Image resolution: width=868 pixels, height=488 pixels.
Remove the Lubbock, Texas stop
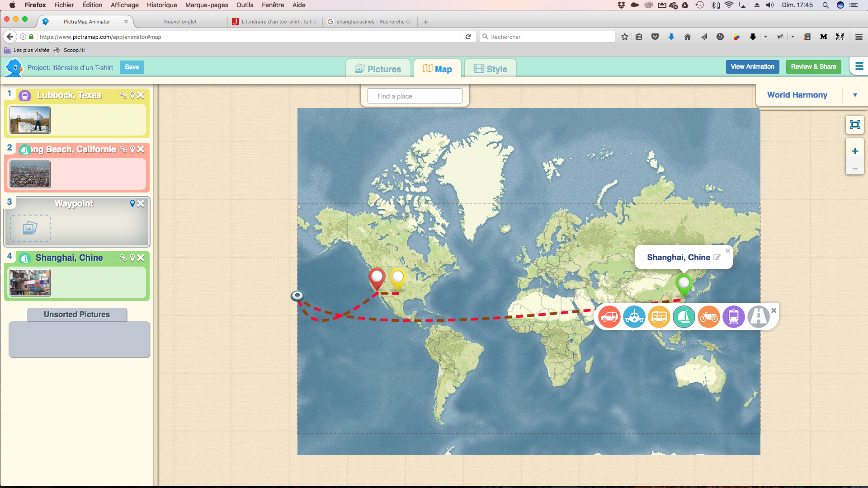[141, 95]
